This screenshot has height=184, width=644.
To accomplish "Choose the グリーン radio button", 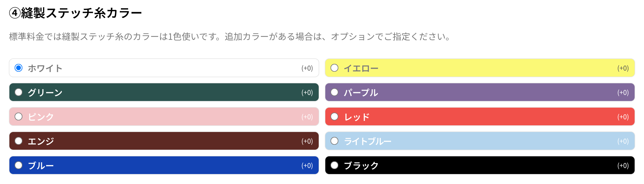I will (x=19, y=92).
